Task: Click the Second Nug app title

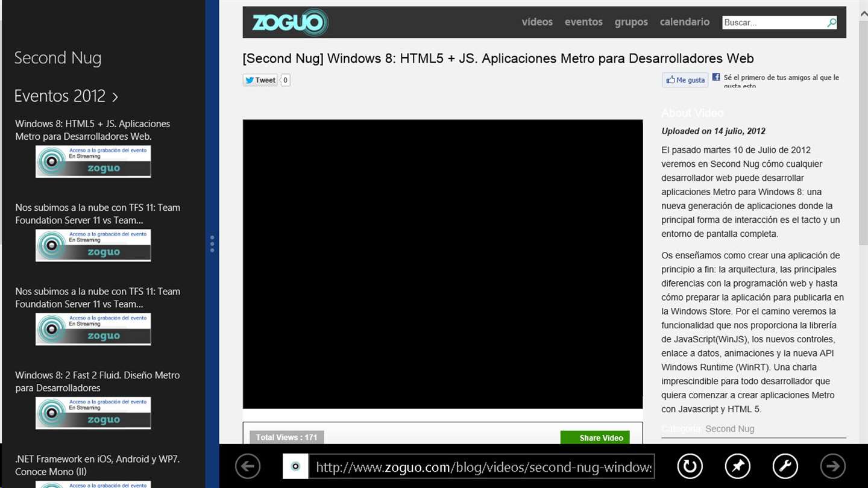Action: 58,58
